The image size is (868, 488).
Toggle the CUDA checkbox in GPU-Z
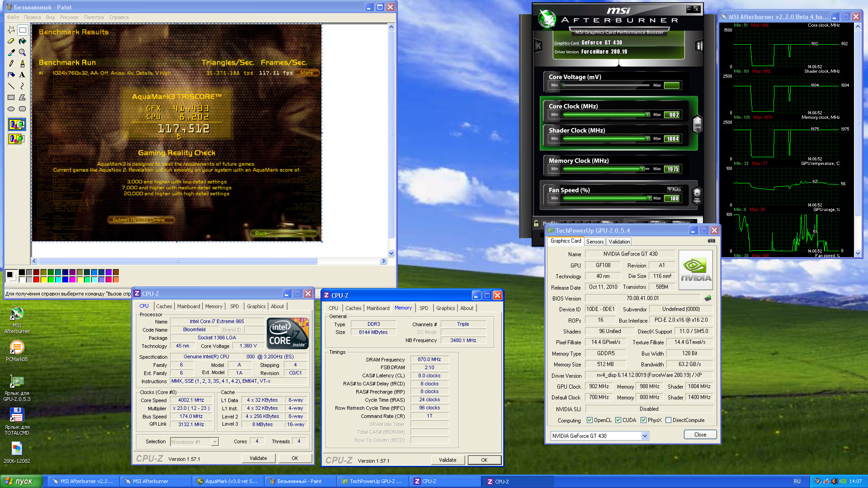point(618,420)
